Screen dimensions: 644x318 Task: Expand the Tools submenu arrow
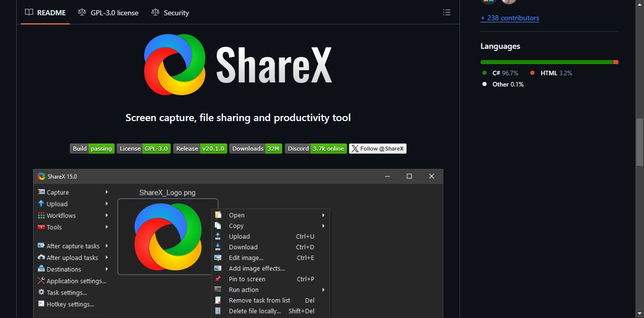(x=106, y=227)
